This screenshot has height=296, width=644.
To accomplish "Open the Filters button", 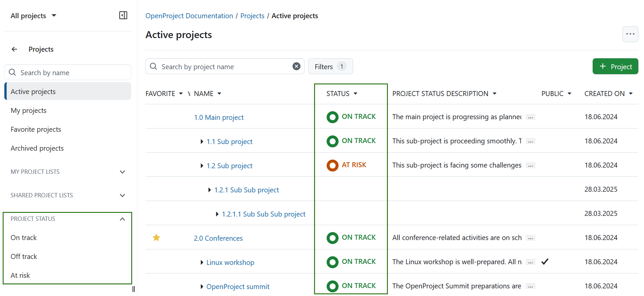I will tap(330, 67).
